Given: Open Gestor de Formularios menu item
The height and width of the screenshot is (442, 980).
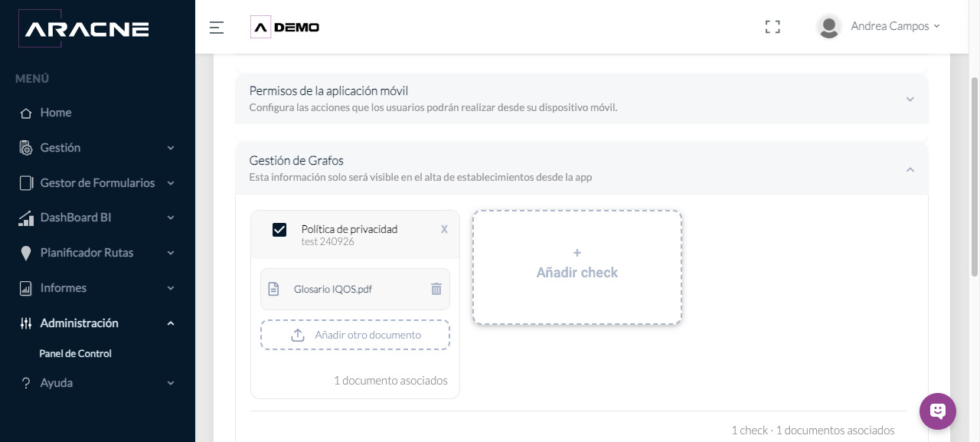Looking at the screenshot, I should [97, 183].
